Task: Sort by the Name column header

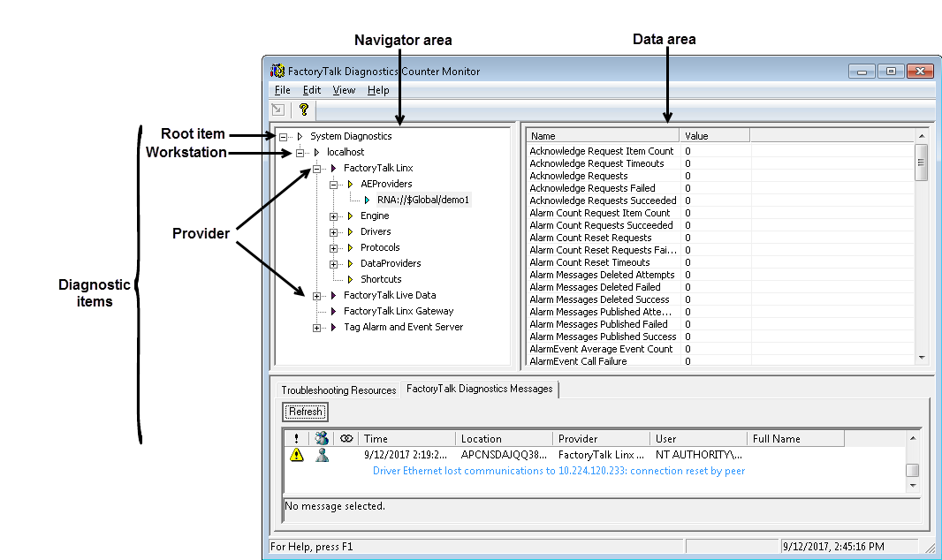Action: (x=603, y=136)
